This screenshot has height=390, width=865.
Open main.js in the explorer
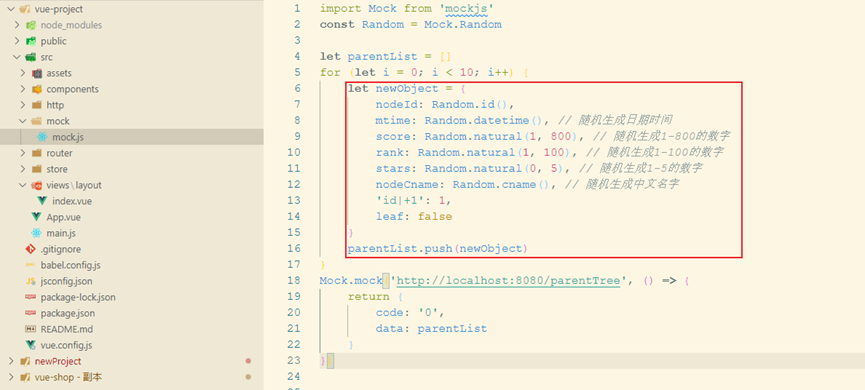61,233
